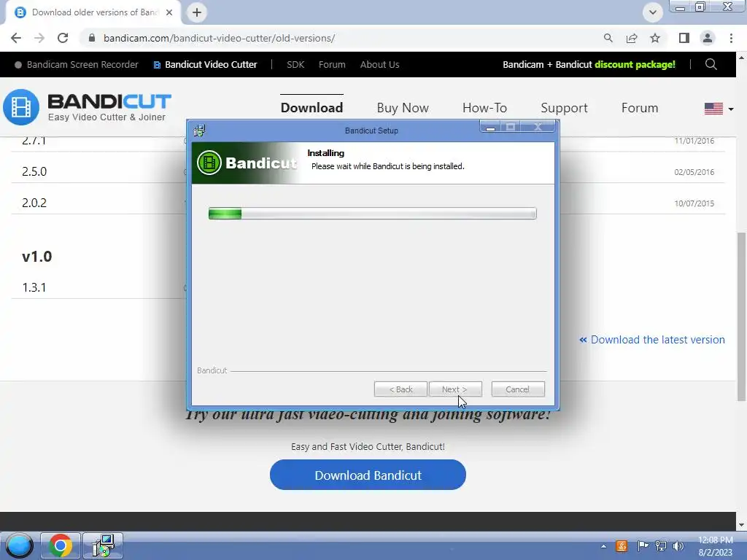Open language flag dropdown
The height and width of the screenshot is (560, 747).
[x=719, y=109]
